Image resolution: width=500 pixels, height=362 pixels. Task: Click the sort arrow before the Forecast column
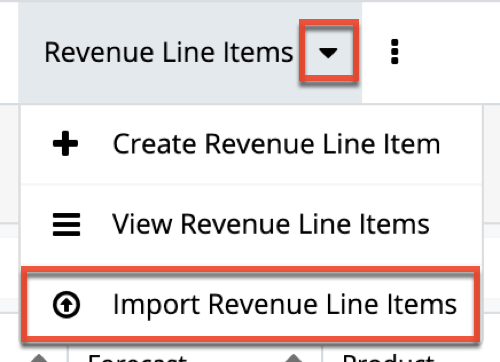[x=39, y=358]
